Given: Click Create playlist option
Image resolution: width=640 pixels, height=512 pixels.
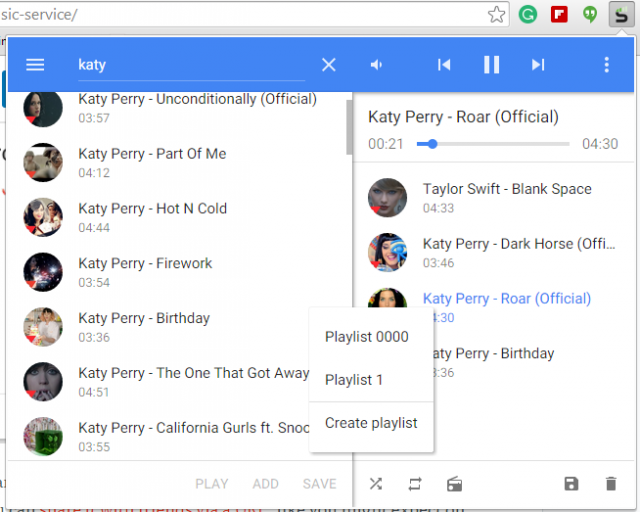Looking at the screenshot, I should (371, 423).
